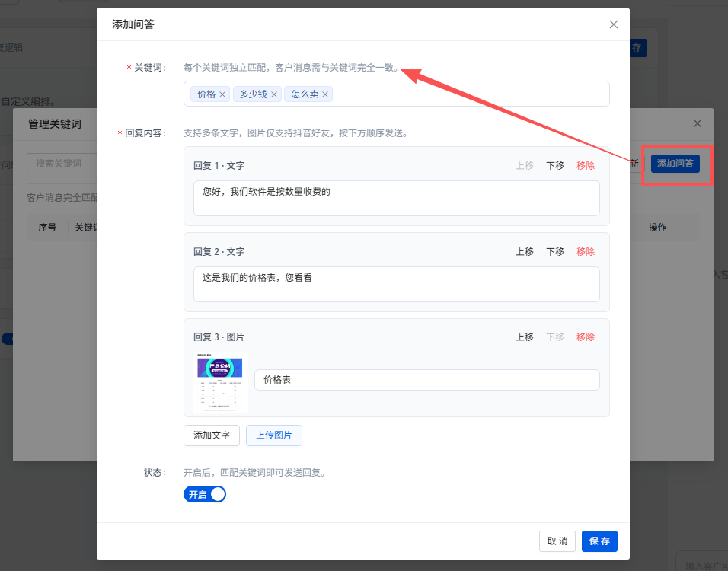Close the 添加问答 dialog

pyautogui.click(x=613, y=24)
